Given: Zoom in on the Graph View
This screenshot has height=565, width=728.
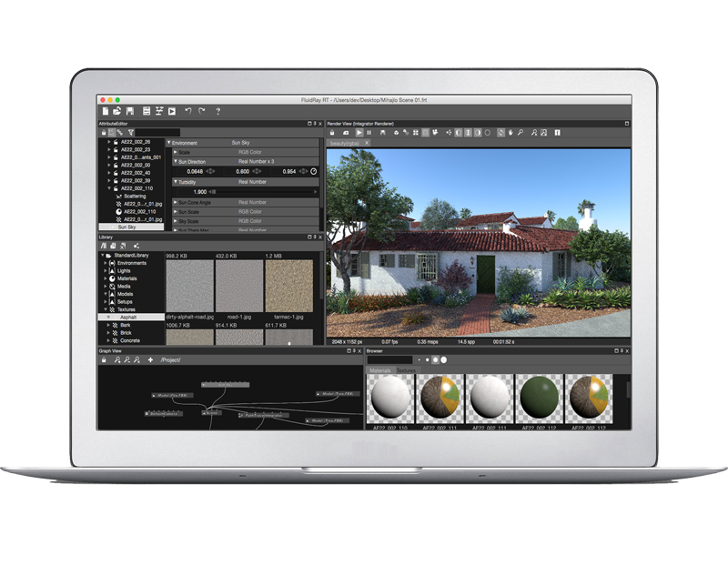Looking at the screenshot, I should [117, 359].
